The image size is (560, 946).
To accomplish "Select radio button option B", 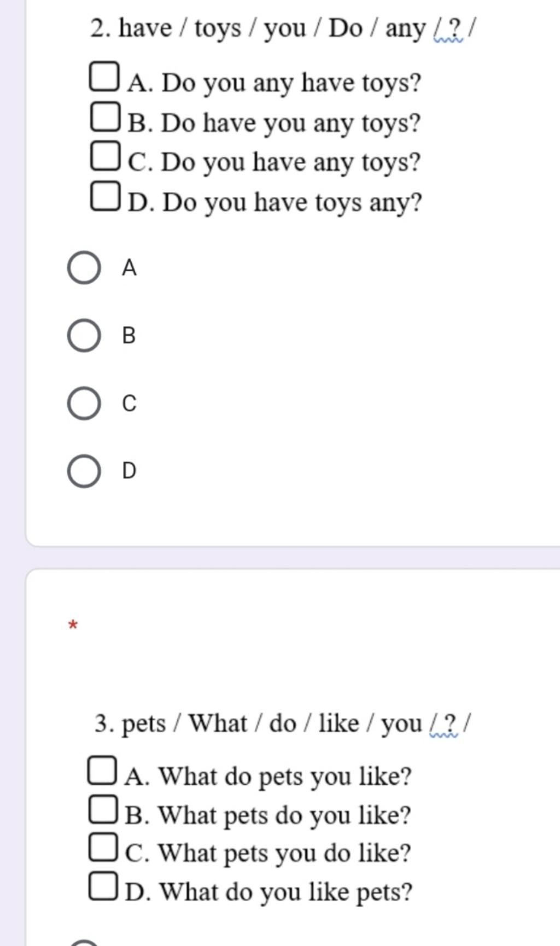I will click(84, 336).
